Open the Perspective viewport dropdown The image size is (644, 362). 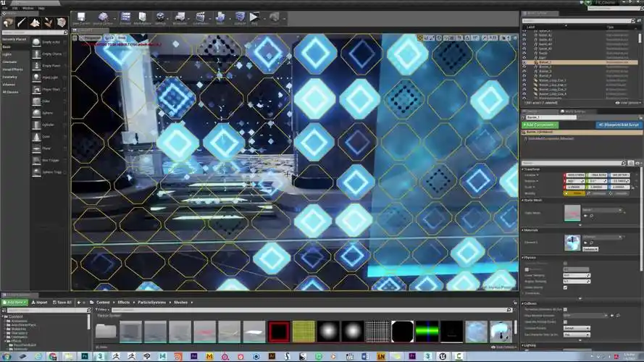click(93, 38)
